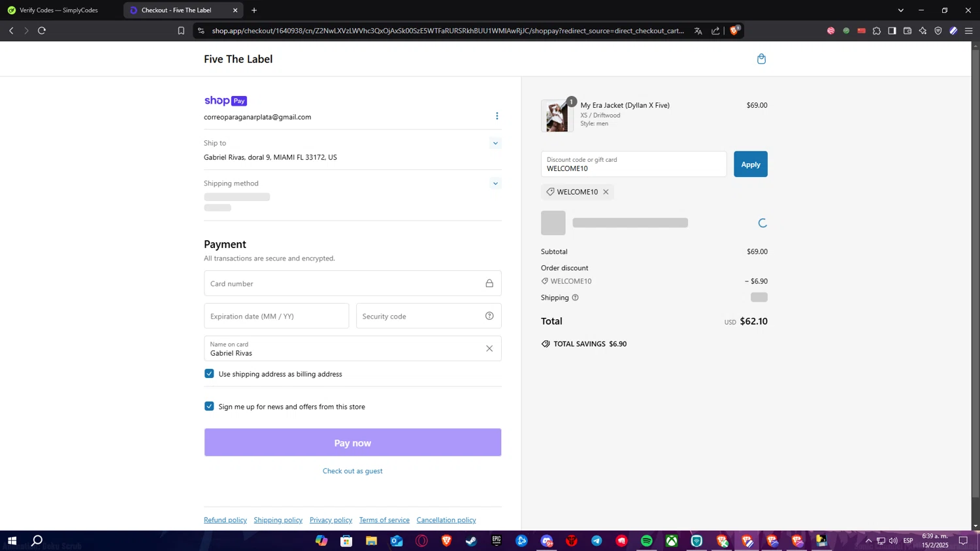The height and width of the screenshot is (551, 980).
Task: Open the shopping bag cart icon
Action: pyautogui.click(x=761, y=59)
